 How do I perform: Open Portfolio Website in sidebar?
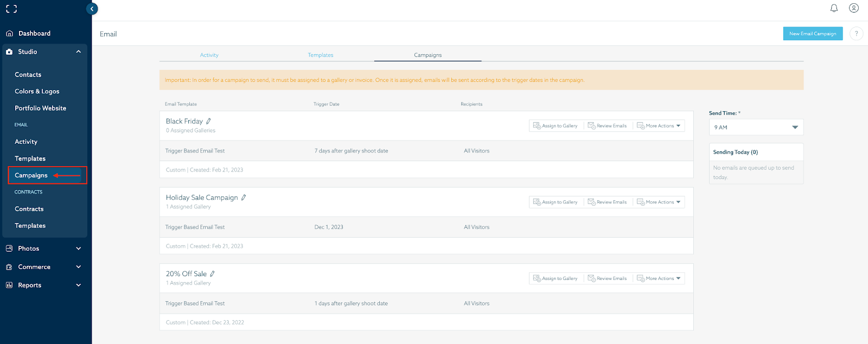pyautogui.click(x=40, y=108)
